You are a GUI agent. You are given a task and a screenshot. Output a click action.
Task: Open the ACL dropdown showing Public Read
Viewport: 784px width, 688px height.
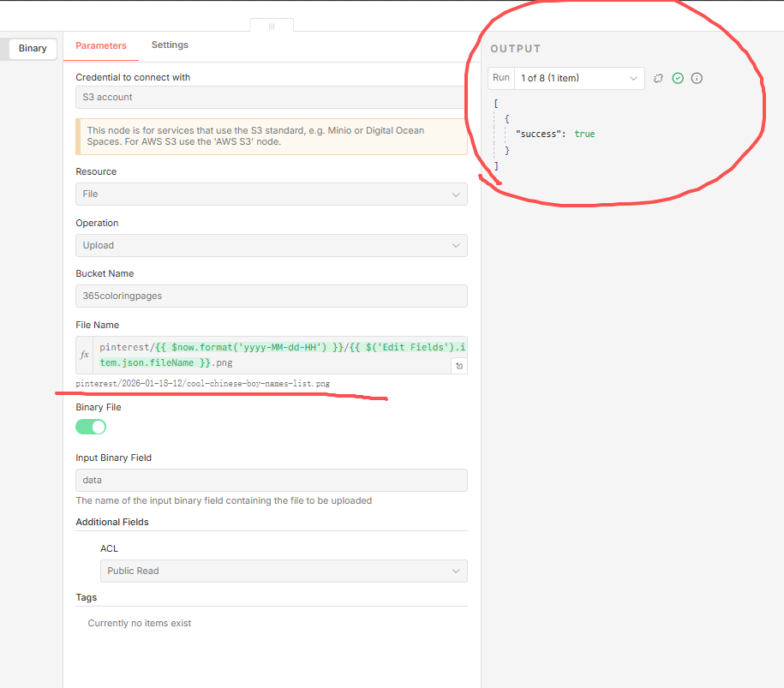pyautogui.click(x=283, y=571)
